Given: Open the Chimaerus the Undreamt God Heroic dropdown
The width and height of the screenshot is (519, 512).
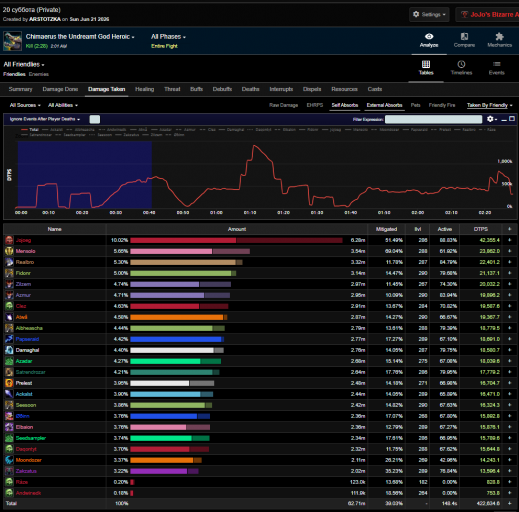Looking at the screenshot, I should tap(80, 37).
